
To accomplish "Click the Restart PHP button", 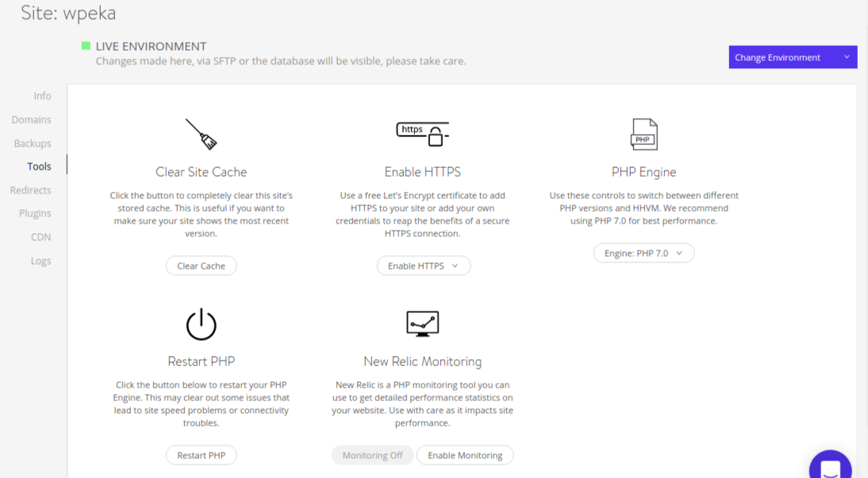I will [201, 455].
